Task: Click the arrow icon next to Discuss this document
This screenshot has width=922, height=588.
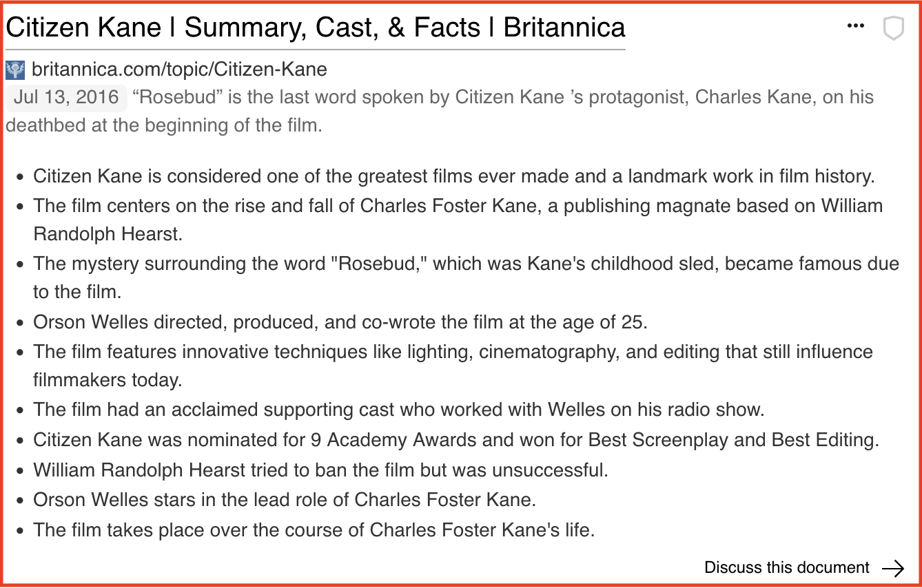Action: (x=893, y=568)
